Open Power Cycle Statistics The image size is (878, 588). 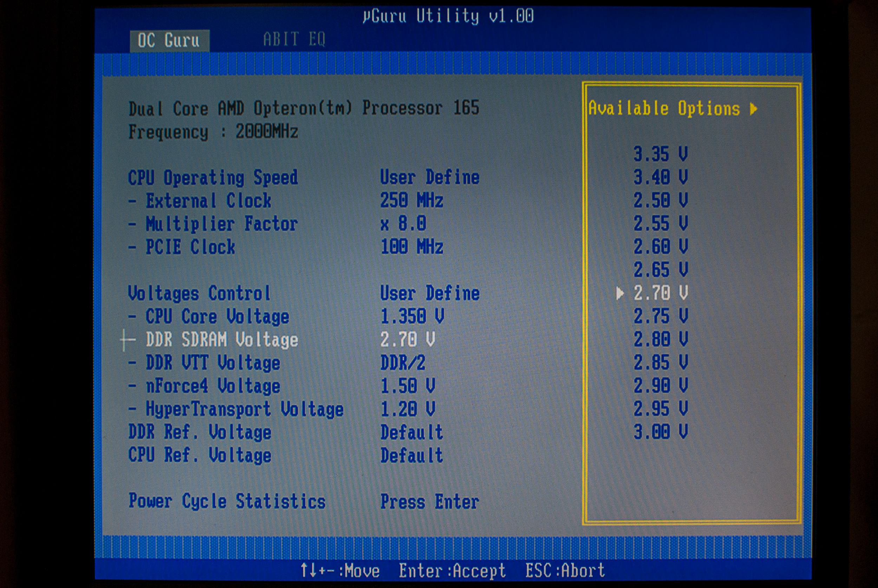pyautogui.click(x=227, y=501)
